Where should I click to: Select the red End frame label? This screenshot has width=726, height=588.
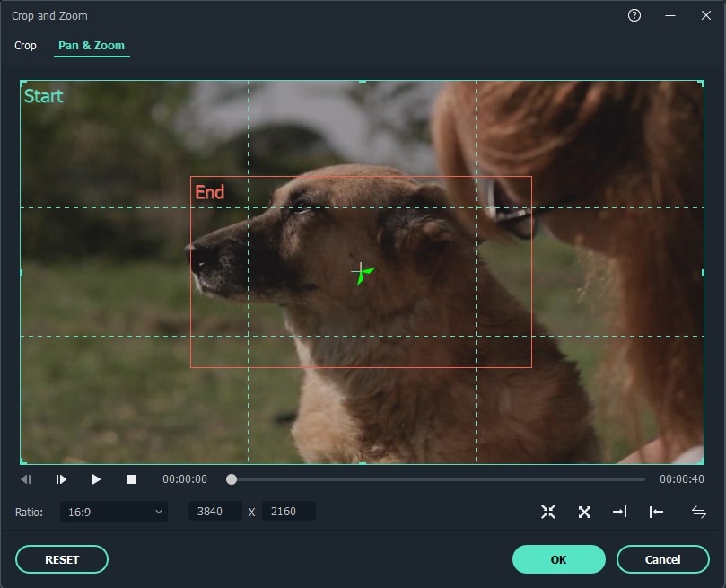click(210, 192)
